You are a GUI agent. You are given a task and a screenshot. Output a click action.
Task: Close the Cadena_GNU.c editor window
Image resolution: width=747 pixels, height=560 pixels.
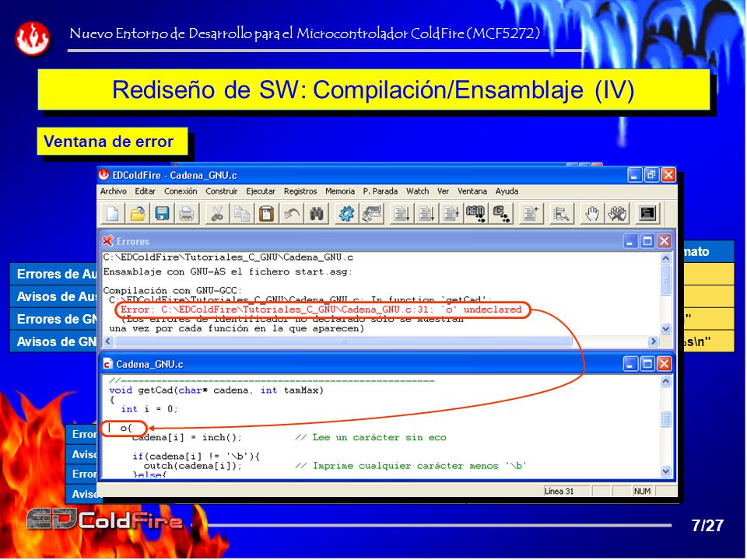pos(664,364)
